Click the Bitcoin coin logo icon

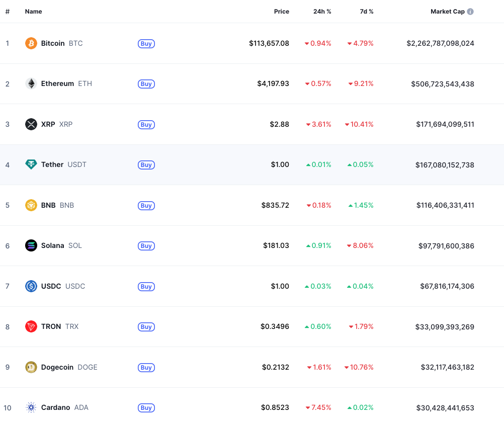pos(31,43)
